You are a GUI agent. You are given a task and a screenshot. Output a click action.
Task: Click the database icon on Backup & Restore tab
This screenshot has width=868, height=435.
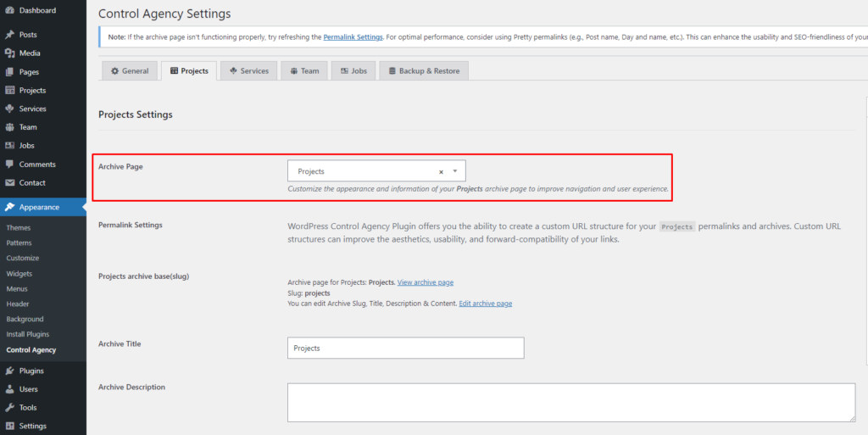tap(392, 71)
